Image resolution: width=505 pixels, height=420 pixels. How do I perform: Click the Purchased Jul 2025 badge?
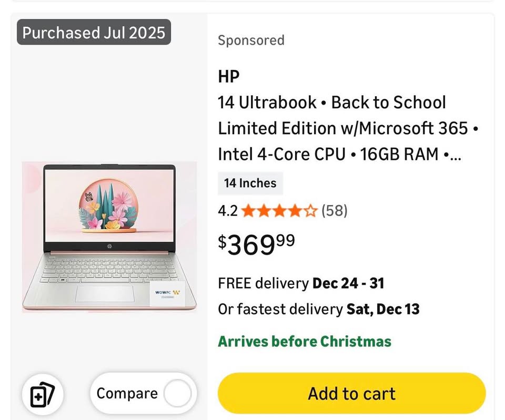(x=94, y=33)
